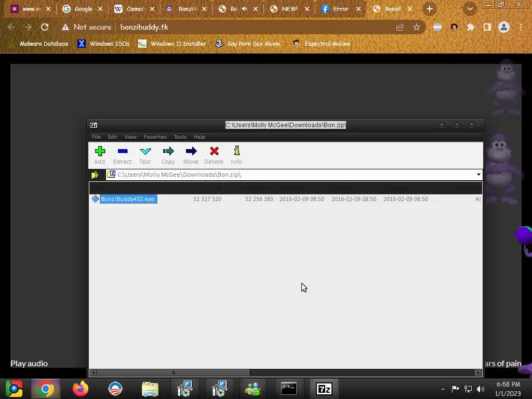Open the Chrome profile avatar
Screen dimensions: 532x399
pos(504,27)
